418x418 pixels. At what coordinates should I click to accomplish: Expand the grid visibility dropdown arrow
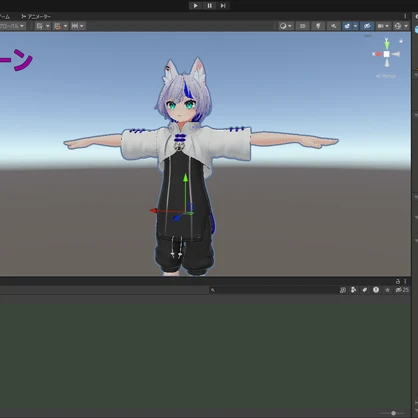coord(48,26)
